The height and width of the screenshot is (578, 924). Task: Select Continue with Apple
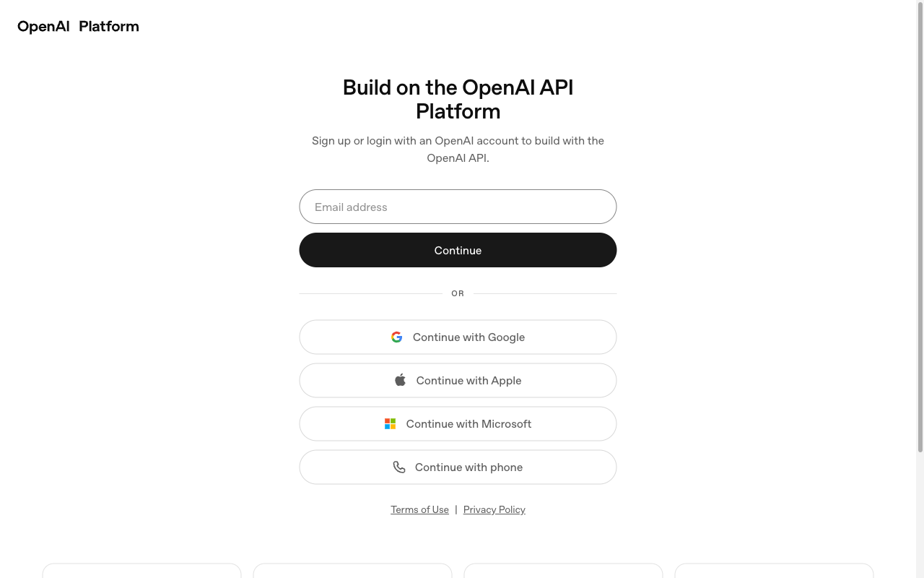click(x=458, y=380)
